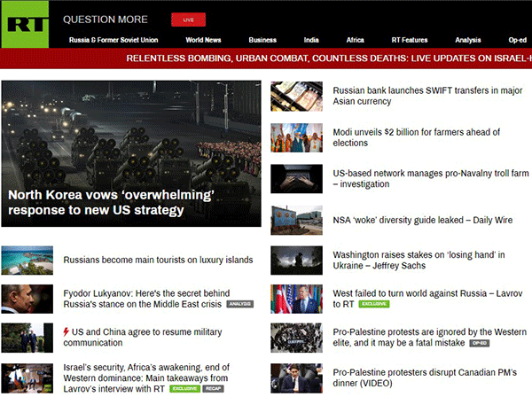Open main takeaways from Lavrov's interview article

(146, 378)
